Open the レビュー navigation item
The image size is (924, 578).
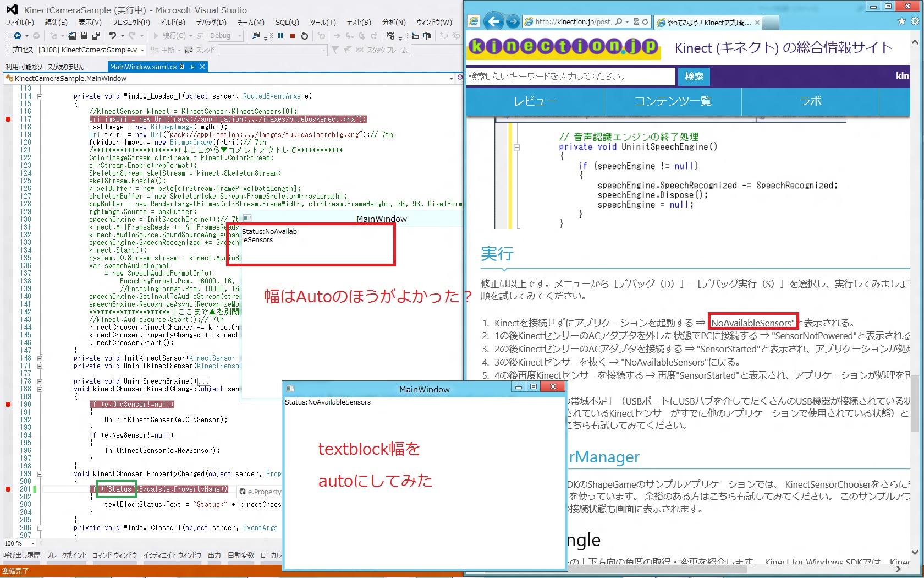click(x=535, y=101)
